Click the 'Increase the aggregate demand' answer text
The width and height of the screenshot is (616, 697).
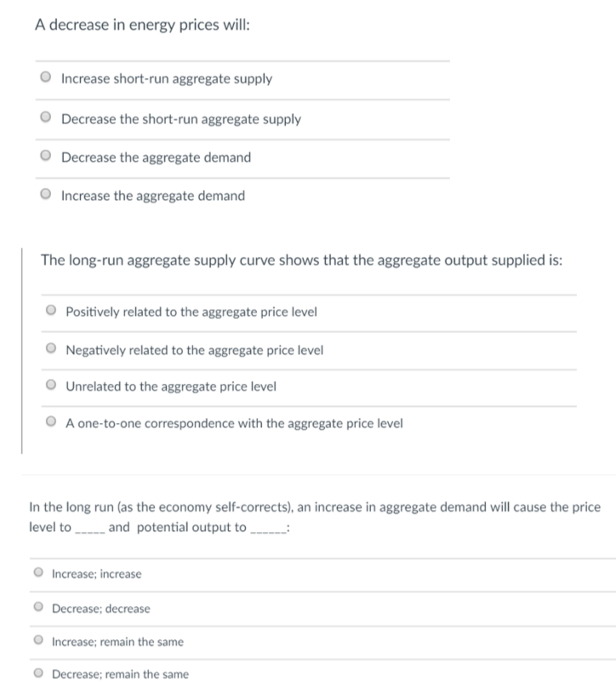click(153, 196)
